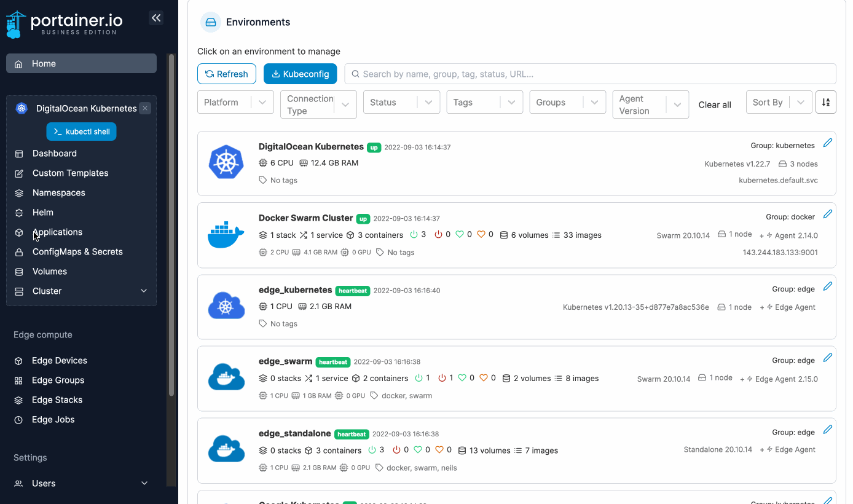Open Namespaces in the sidebar

coord(59,193)
